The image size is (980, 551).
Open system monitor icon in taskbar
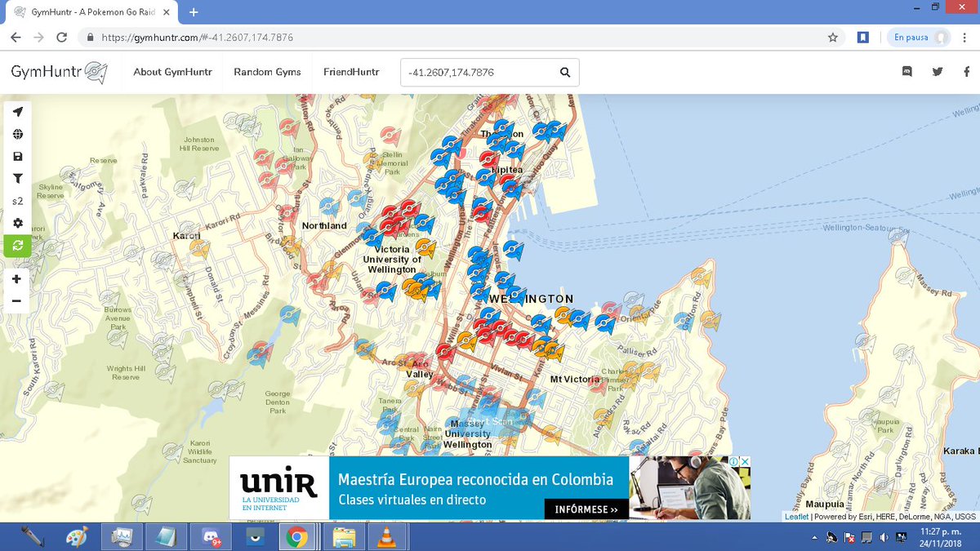coord(122,537)
